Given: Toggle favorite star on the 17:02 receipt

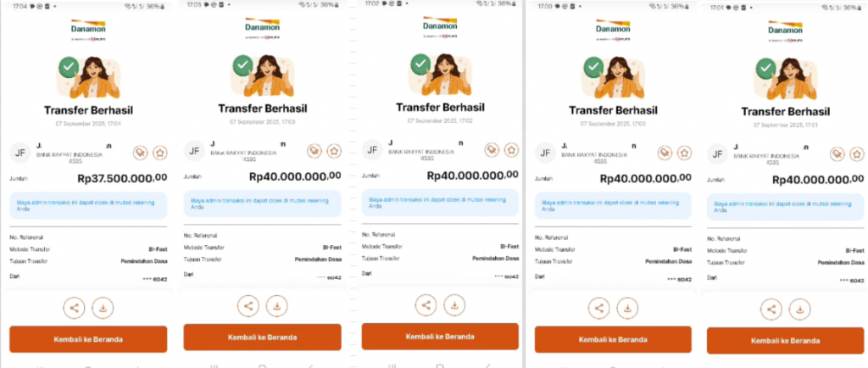Looking at the screenshot, I should click(511, 150).
